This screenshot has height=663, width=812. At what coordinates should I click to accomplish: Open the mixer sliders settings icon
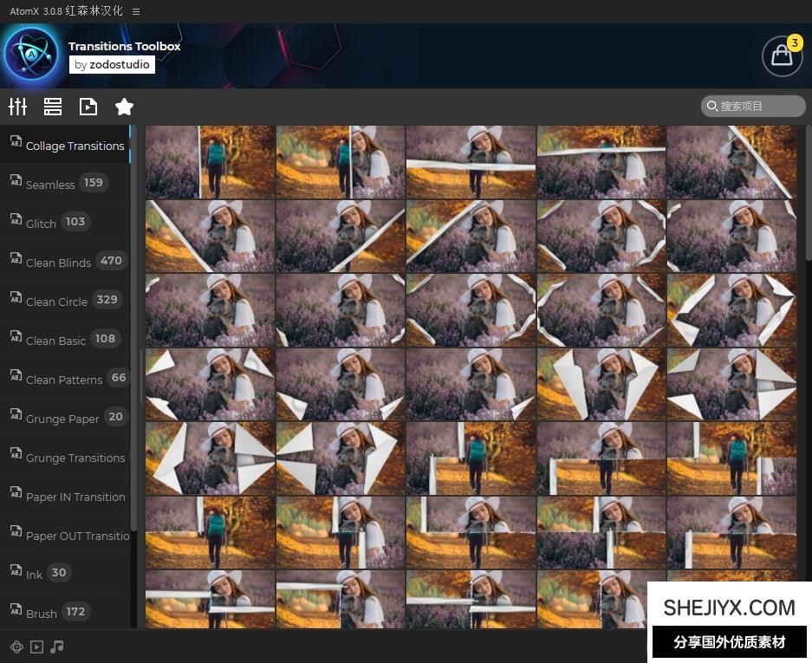point(17,107)
